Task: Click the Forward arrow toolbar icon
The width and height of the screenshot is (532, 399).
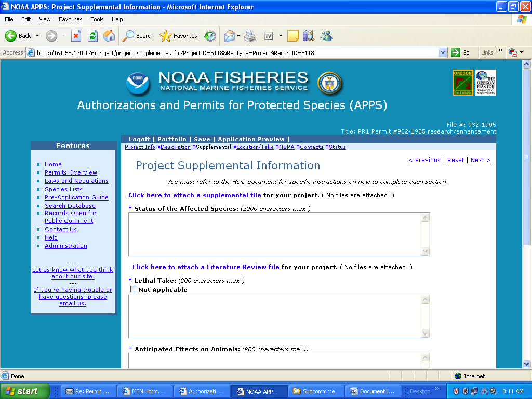Action: (51, 36)
